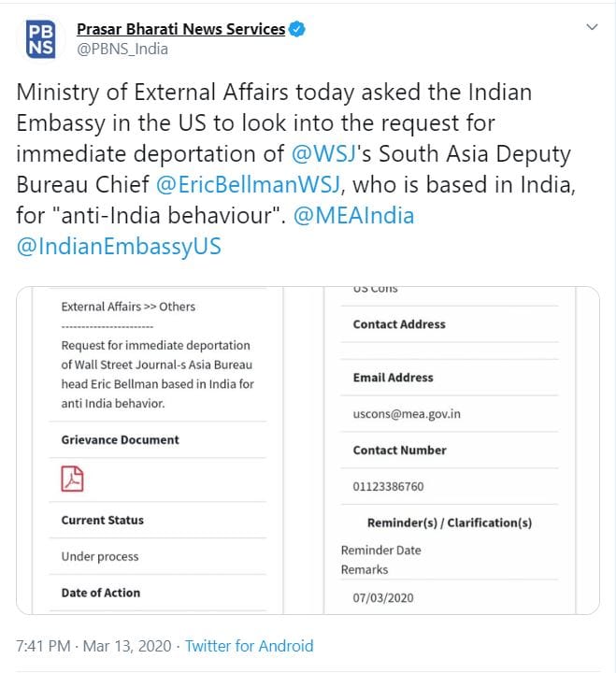Screen dimensions: 616x673
Task: Click the tweet timestamp Mar 13, 2020
Action: (x=93, y=646)
